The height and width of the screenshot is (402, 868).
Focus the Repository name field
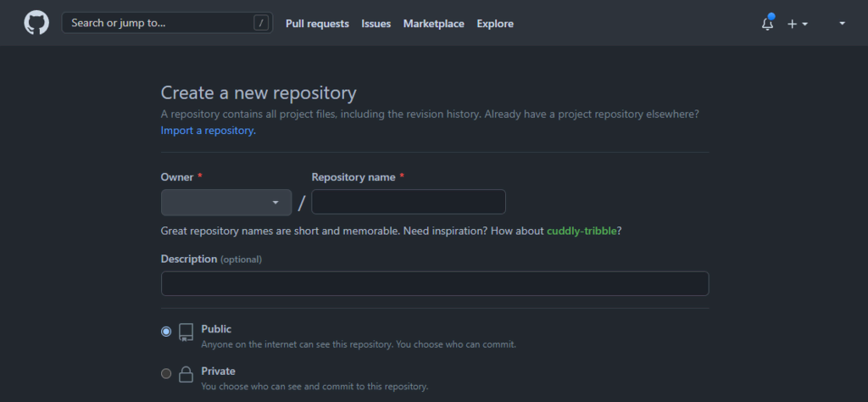pos(409,202)
